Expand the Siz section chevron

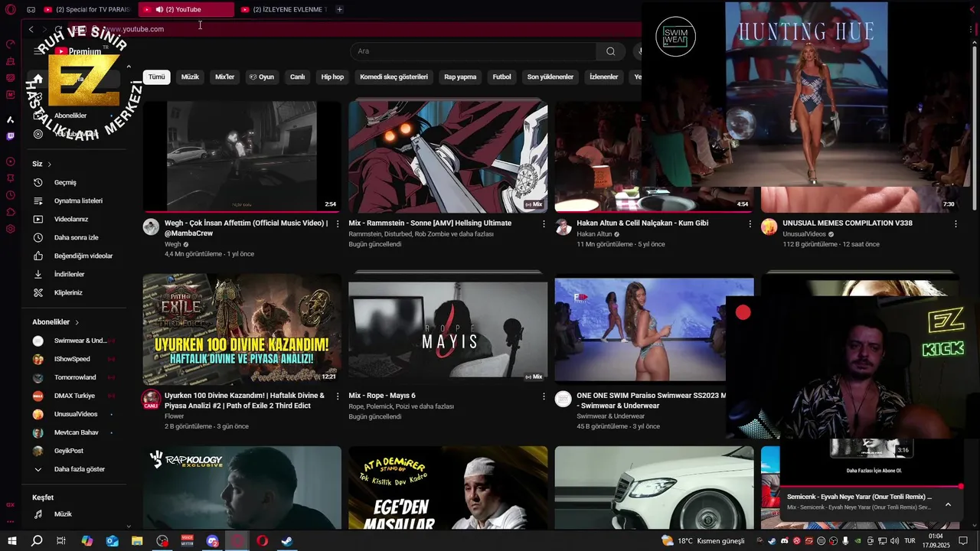(50, 164)
